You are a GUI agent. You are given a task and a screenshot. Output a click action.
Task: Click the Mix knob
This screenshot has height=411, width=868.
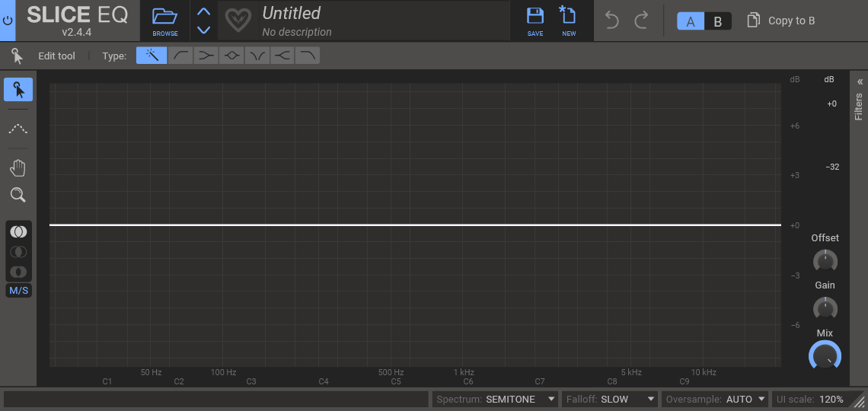(x=825, y=355)
